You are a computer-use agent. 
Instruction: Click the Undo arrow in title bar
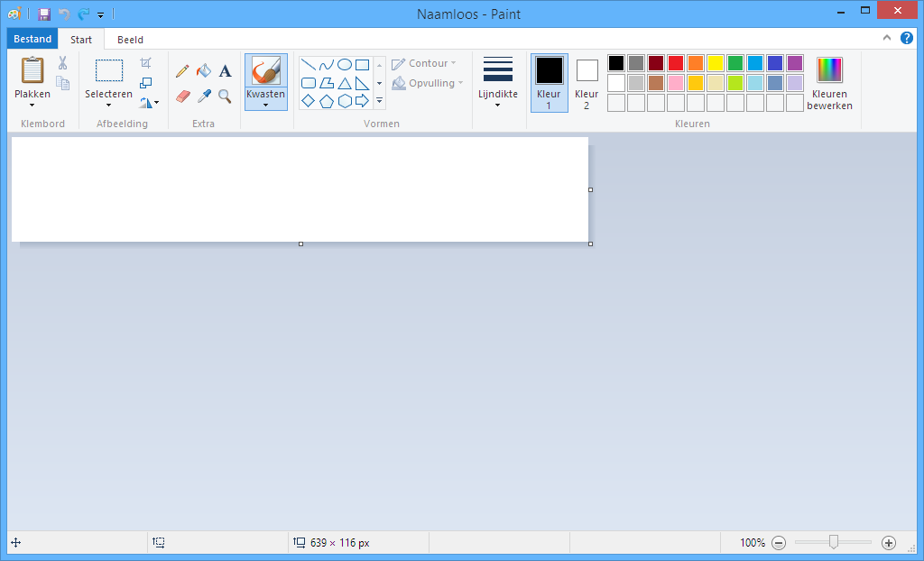point(64,14)
